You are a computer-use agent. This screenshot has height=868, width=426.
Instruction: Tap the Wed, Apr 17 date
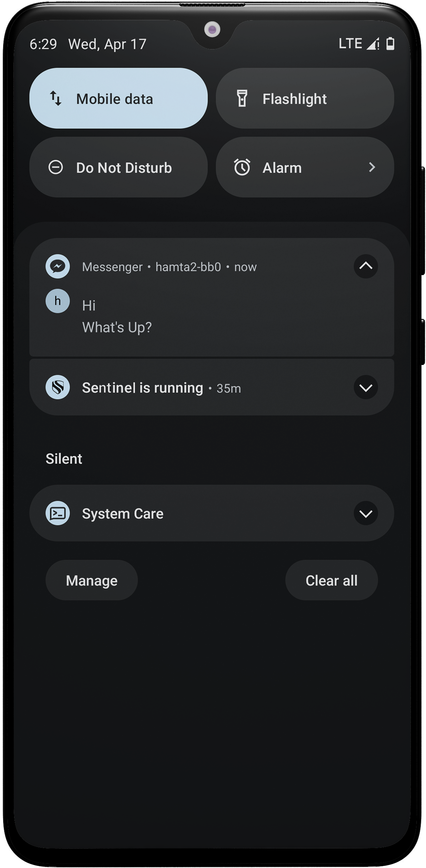pos(108,44)
